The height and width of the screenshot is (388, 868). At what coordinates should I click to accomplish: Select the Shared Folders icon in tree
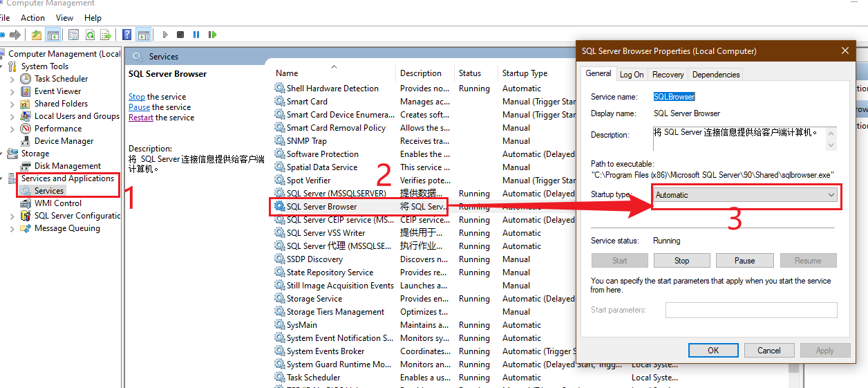click(x=26, y=104)
